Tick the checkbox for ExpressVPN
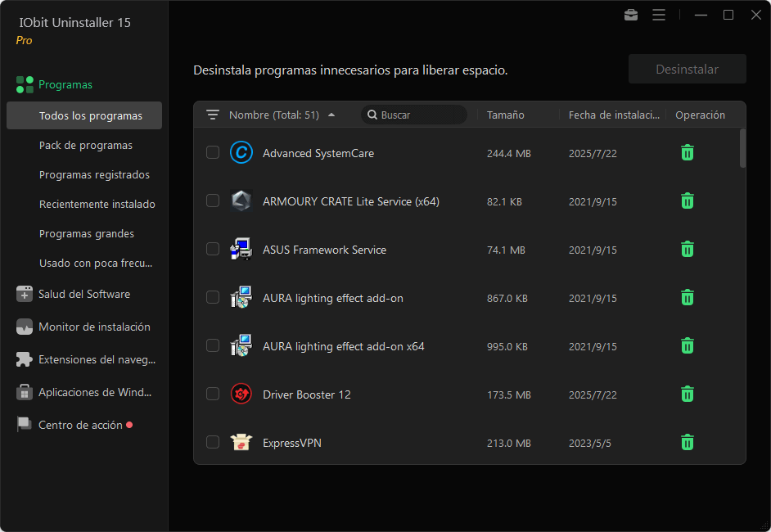Screen dimensions: 771x532 pos(213,443)
